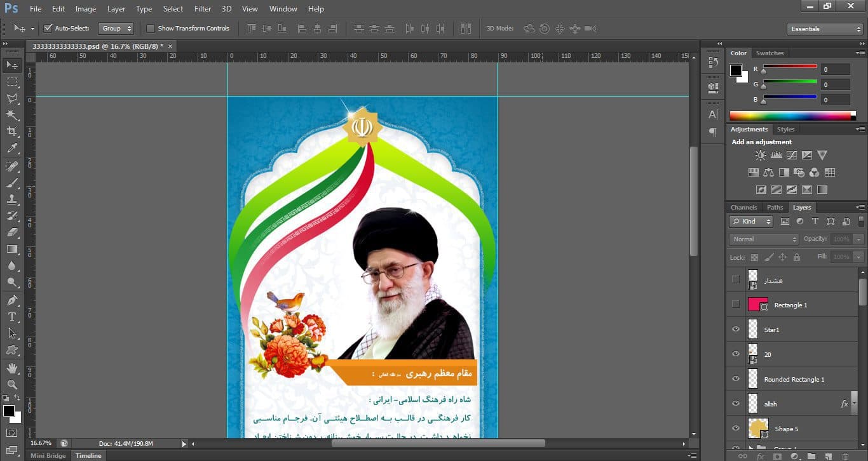Select the Hand tool
The width and height of the screenshot is (868, 461).
click(x=12, y=368)
